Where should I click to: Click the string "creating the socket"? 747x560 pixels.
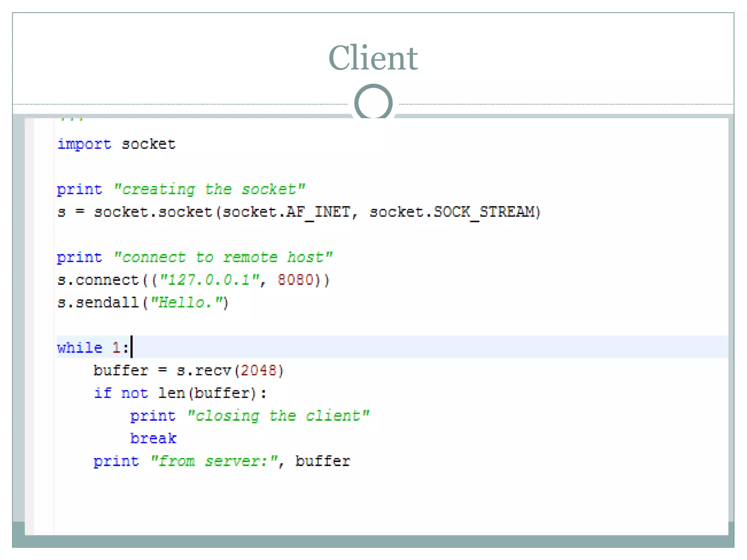coord(209,190)
